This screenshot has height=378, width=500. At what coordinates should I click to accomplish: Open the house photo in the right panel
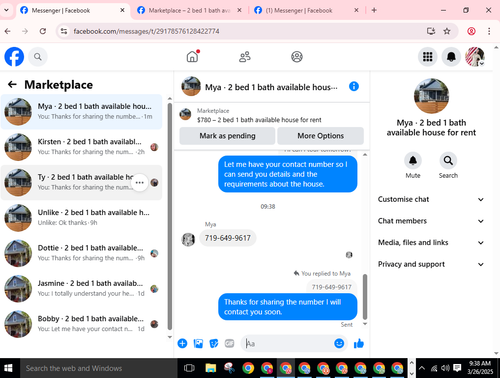(x=431, y=96)
